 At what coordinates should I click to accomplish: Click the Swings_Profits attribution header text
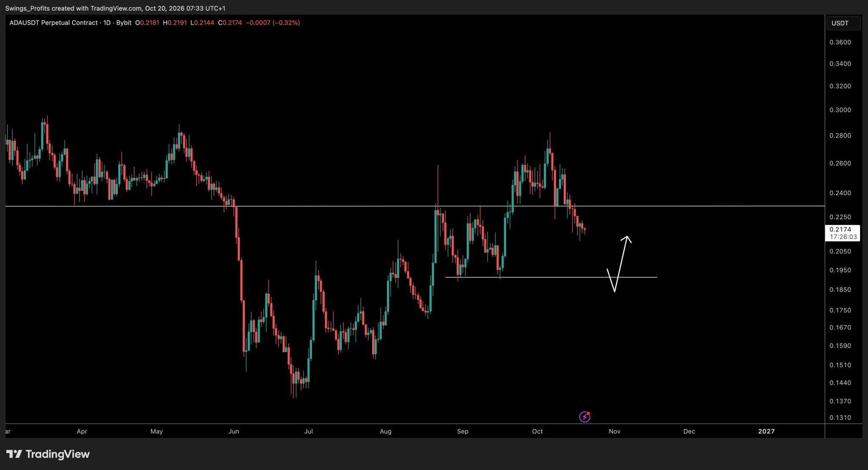[115, 8]
